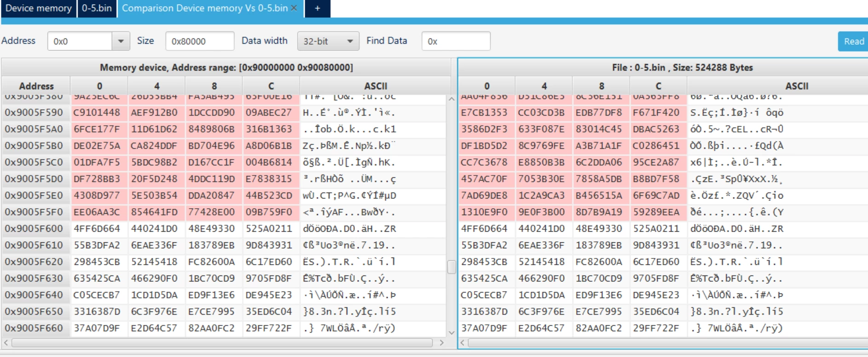Screen dimensions: 868x357
Task: Click cell DE945E23 in file table
Action: [658, 295]
